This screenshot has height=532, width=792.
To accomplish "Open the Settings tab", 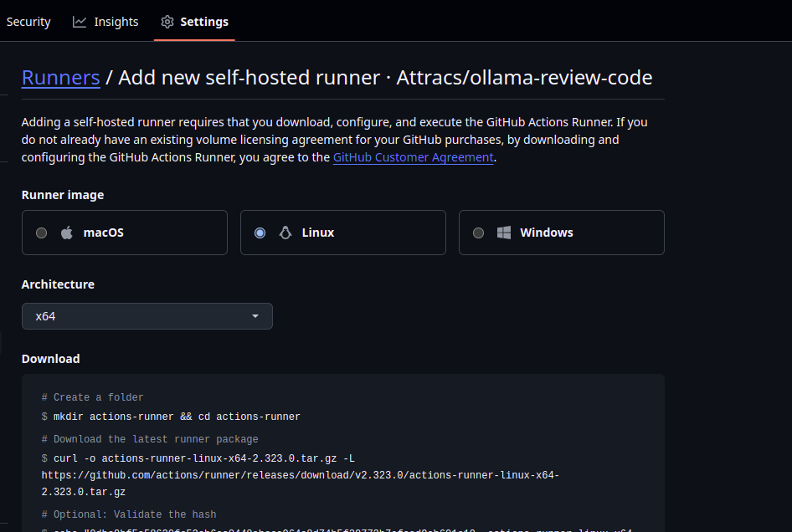I will (194, 22).
